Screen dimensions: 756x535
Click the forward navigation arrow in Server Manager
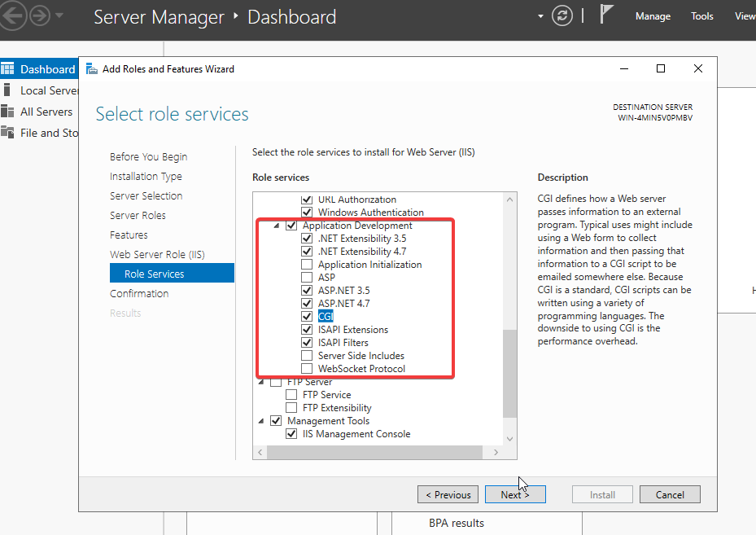click(40, 15)
